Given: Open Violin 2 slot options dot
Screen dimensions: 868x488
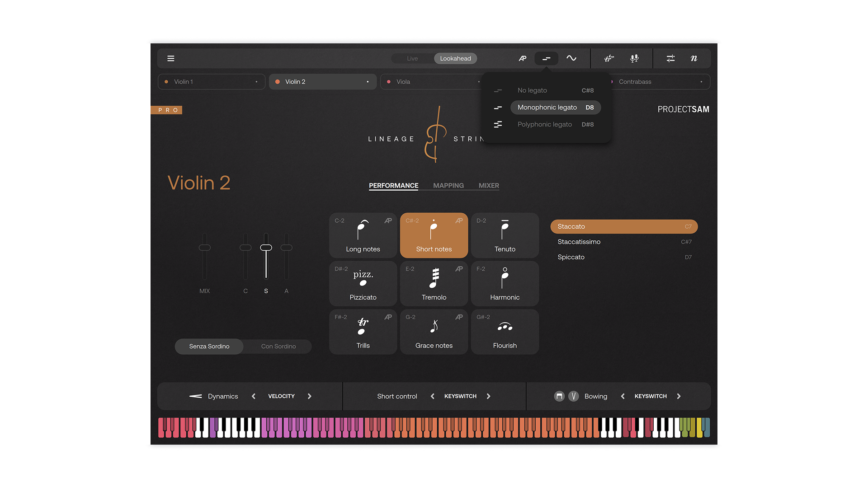Looking at the screenshot, I should click(368, 82).
